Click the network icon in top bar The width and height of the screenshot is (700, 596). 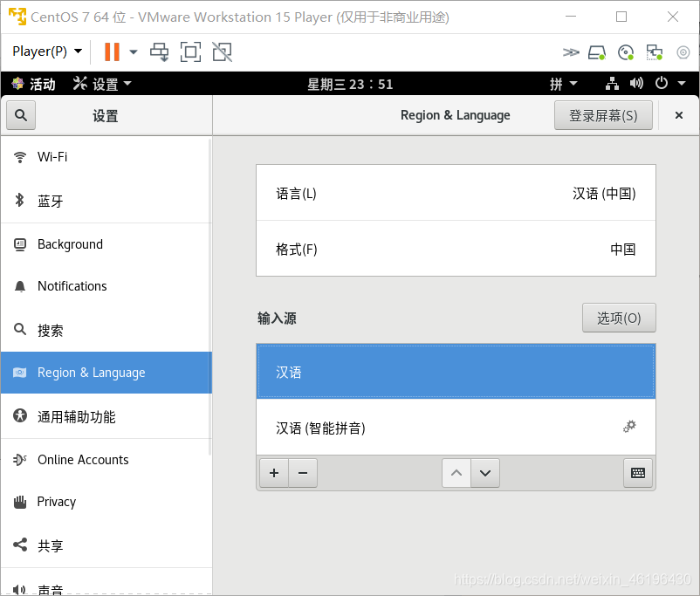(x=612, y=84)
